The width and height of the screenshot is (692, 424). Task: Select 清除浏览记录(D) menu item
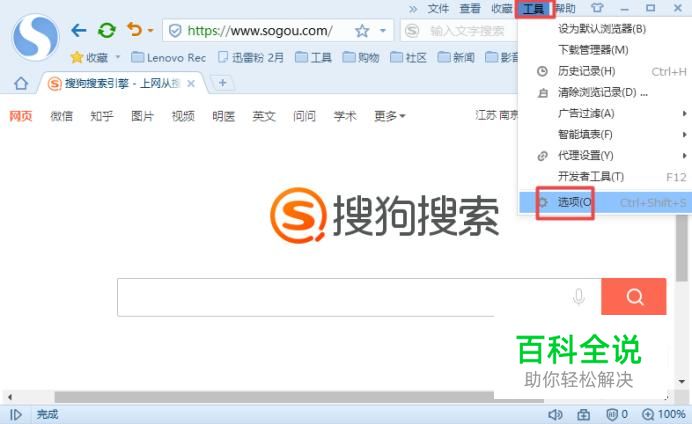(605, 92)
